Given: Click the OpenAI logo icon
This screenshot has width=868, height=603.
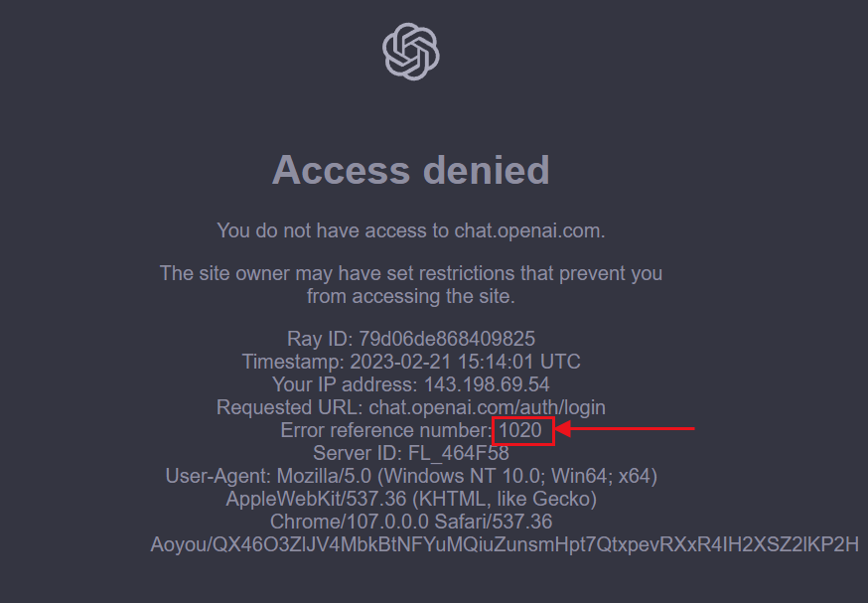Looking at the screenshot, I should (x=411, y=52).
